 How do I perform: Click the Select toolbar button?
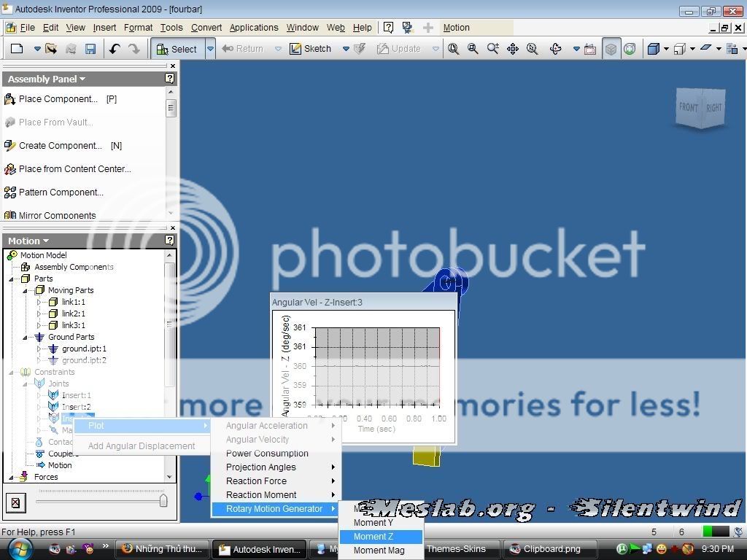[x=178, y=49]
